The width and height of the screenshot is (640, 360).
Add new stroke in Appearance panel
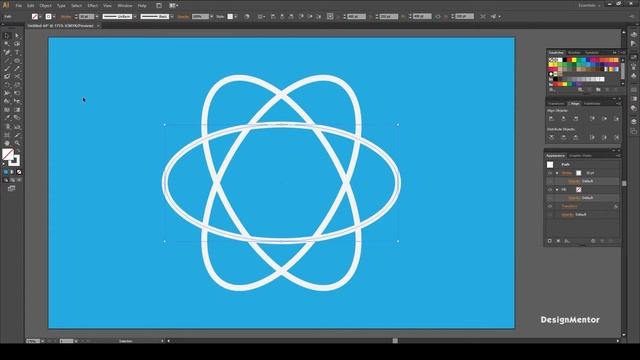(x=550, y=241)
